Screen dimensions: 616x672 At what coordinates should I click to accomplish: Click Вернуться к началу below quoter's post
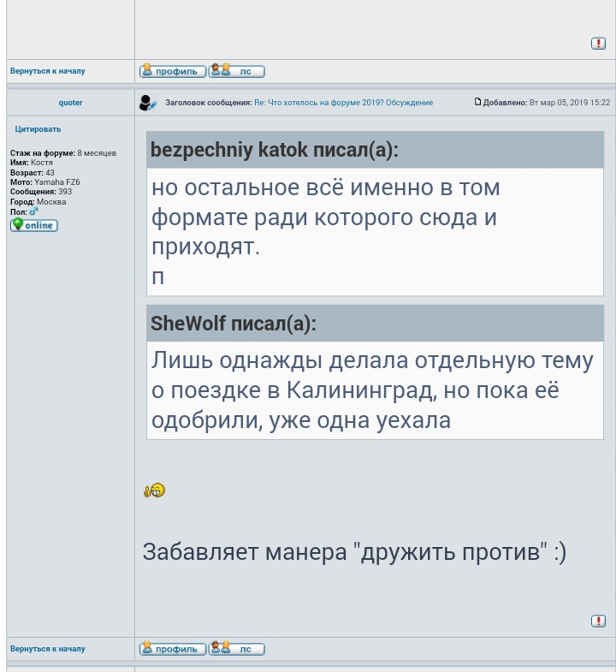pos(48,648)
